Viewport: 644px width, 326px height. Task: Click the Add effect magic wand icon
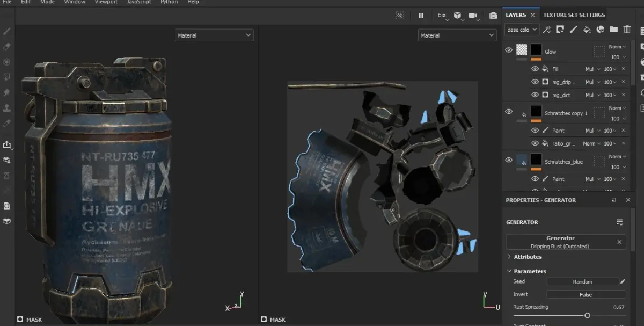pyautogui.click(x=547, y=30)
